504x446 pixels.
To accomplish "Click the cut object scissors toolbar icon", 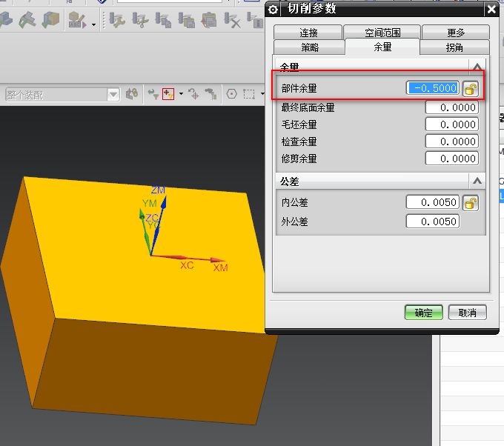I will click(x=141, y=20).
